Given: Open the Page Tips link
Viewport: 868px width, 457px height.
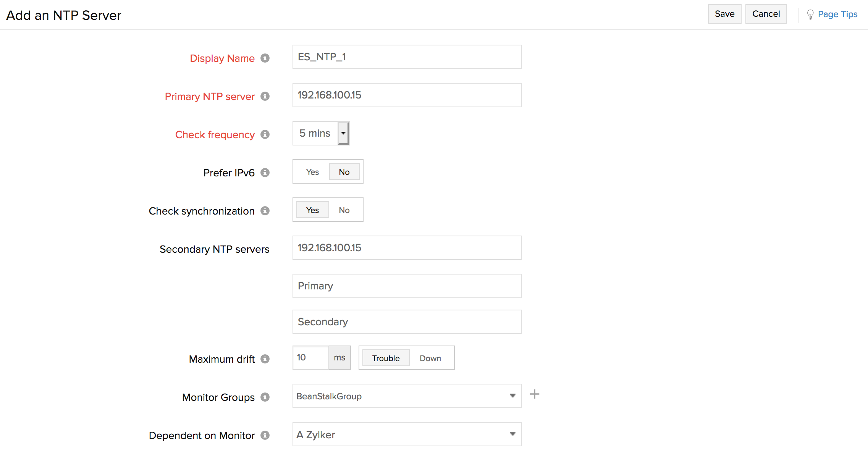Looking at the screenshot, I should coord(837,15).
